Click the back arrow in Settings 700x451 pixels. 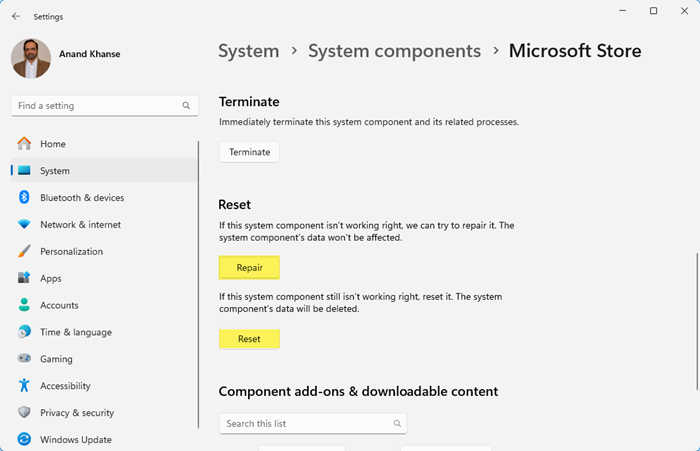(x=15, y=16)
